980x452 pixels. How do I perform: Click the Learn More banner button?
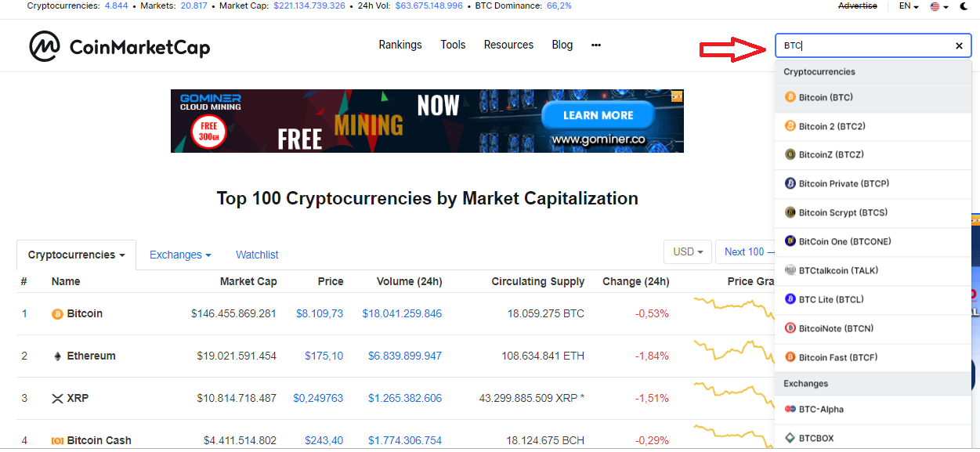(598, 116)
